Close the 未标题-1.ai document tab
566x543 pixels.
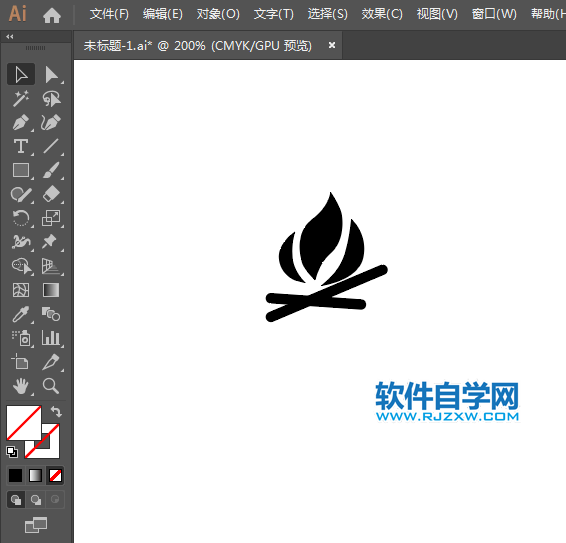pyautogui.click(x=332, y=45)
